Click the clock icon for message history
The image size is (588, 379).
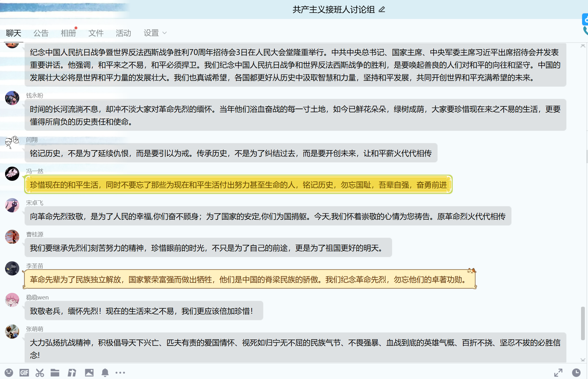(x=576, y=373)
